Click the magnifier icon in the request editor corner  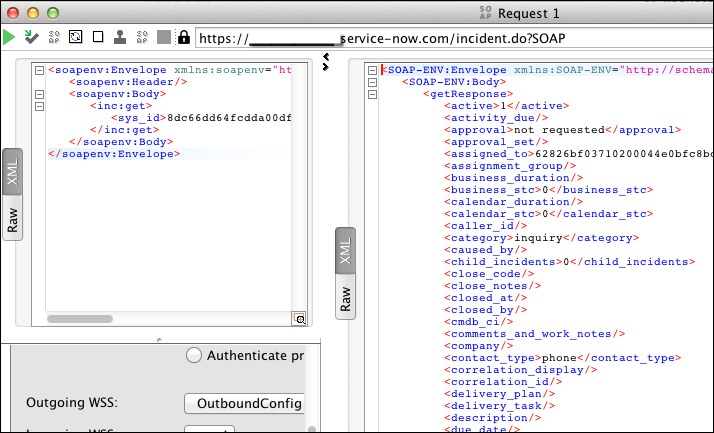pos(299,319)
